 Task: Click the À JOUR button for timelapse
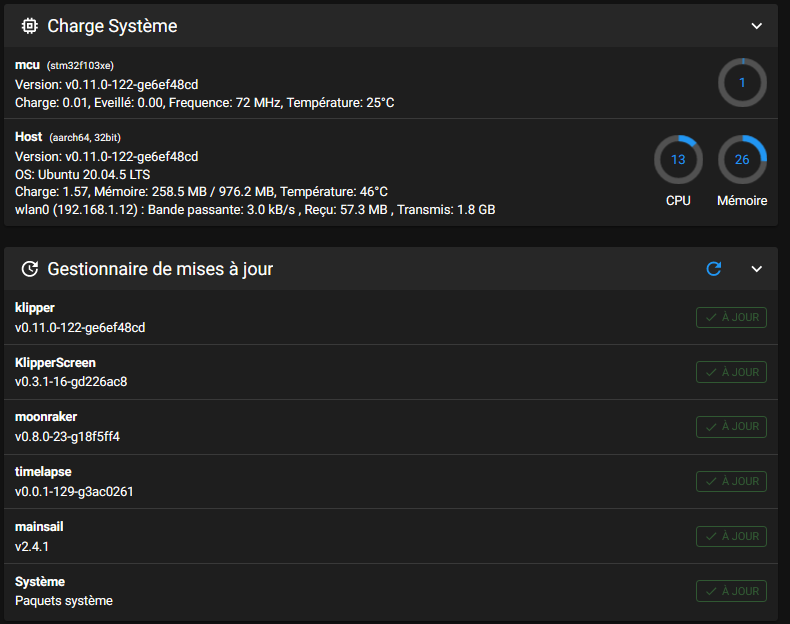[x=731, y=481]
